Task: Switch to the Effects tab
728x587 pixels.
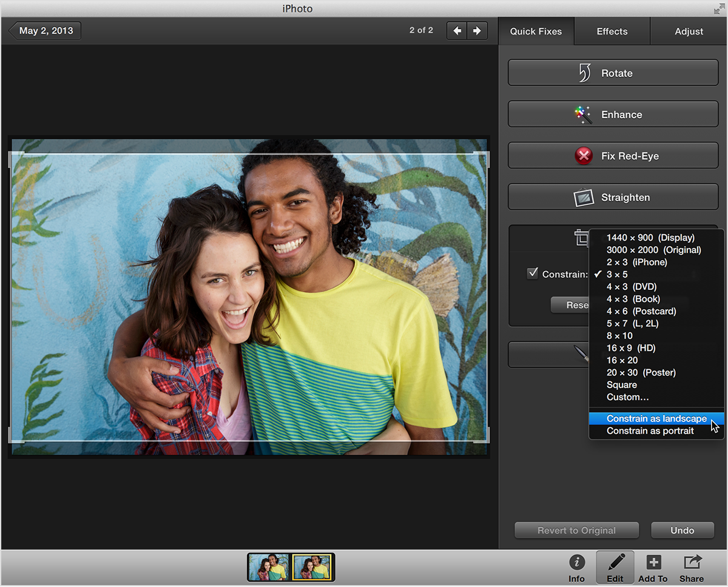Action: (x=612, y=32)
